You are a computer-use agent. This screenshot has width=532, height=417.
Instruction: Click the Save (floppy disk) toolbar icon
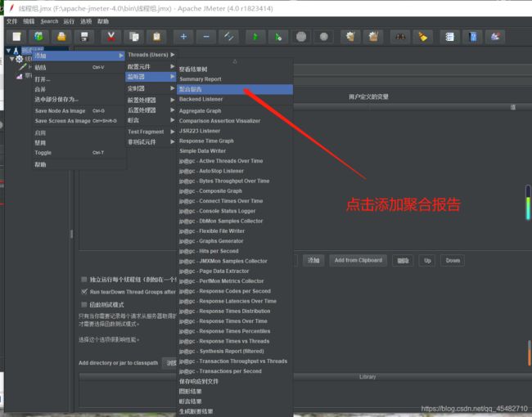coord(84,37)
